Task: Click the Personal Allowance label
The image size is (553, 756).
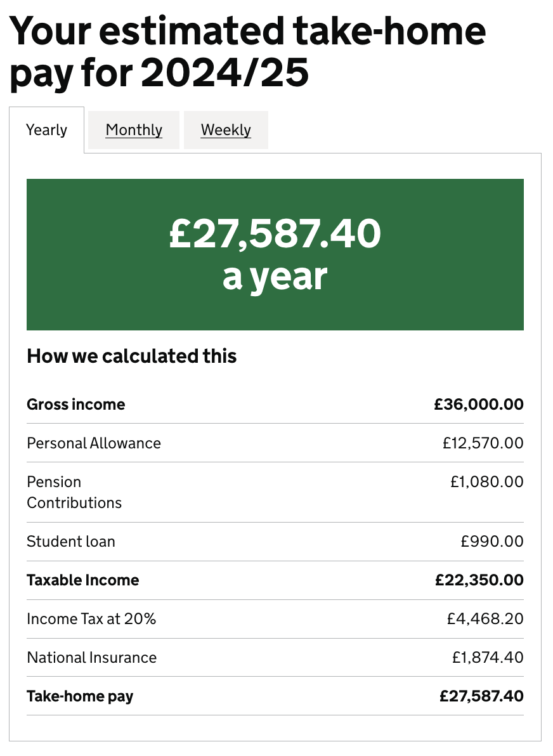Action: 94,443
